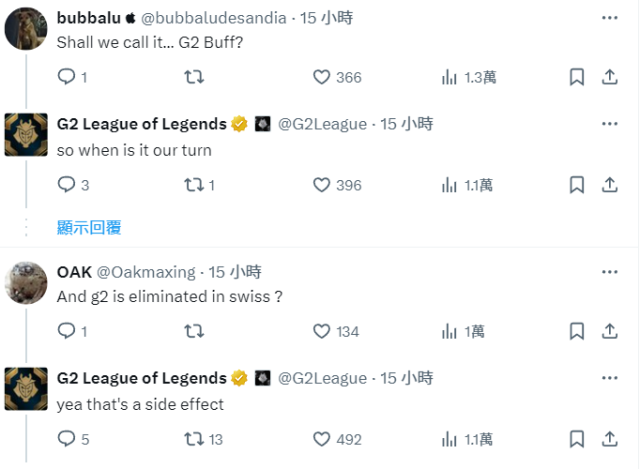The height and width of the screenshot is (469, 640).
Task: View analytics of 'so when is it our turn' tweet
Action: tap(450, 184)
